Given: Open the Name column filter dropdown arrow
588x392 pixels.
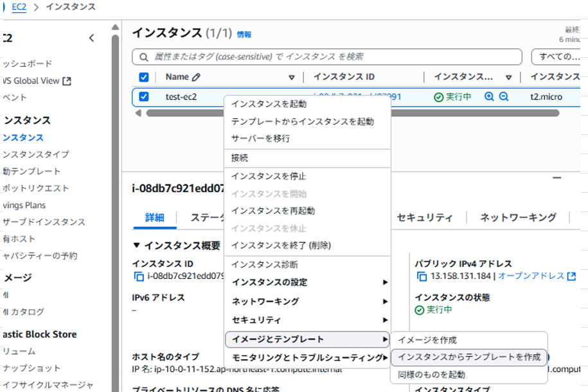Looking at the screenshot, I should click(292, 76).
